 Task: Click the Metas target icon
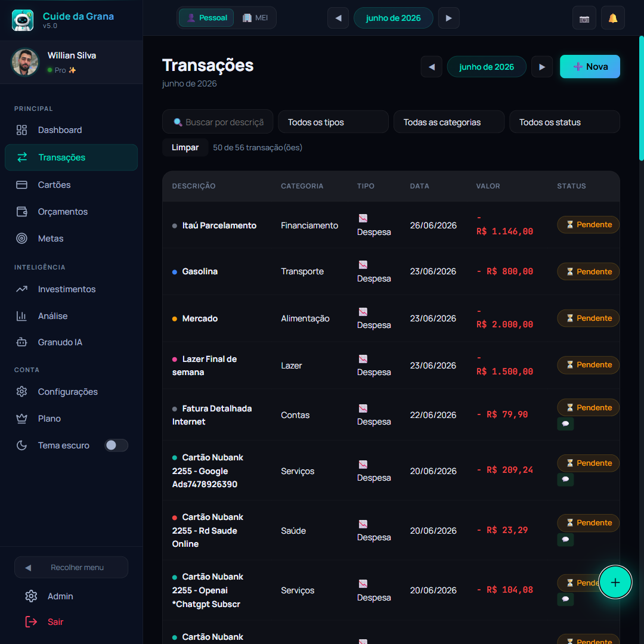coord(21,238)
